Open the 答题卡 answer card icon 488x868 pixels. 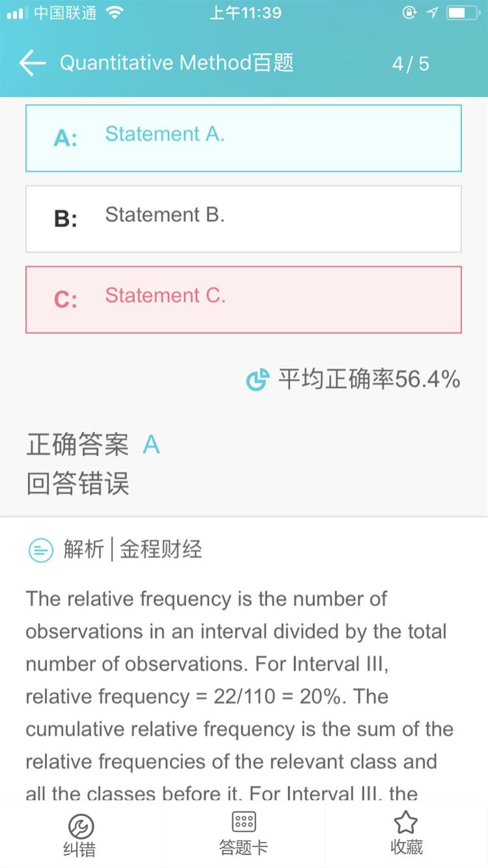click(243, 822)
